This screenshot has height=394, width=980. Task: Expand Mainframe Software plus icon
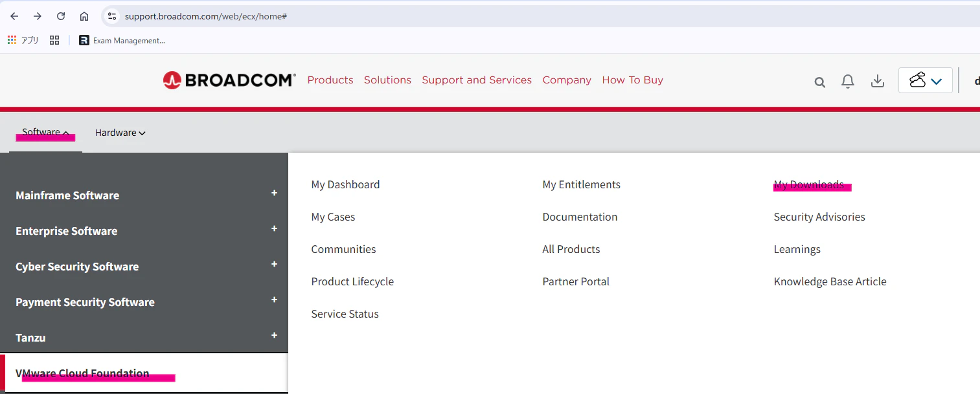(274, 193)
